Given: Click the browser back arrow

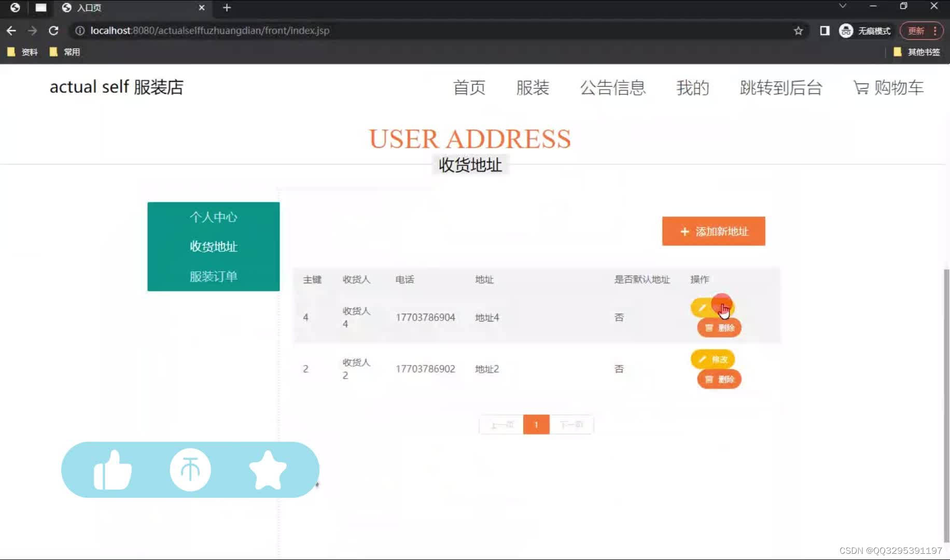Looking at the screenshot, I should (11, 31).
